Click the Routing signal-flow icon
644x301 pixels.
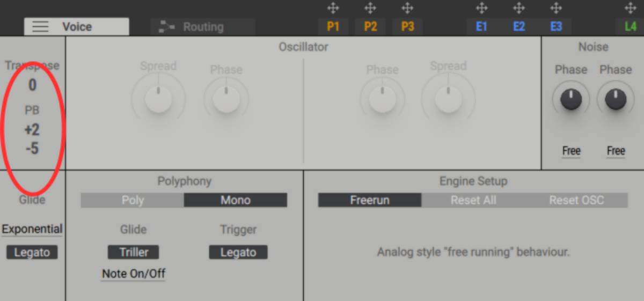168,27
